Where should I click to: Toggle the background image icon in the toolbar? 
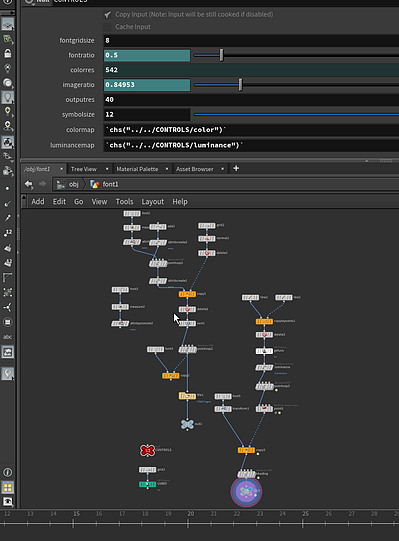8,352
